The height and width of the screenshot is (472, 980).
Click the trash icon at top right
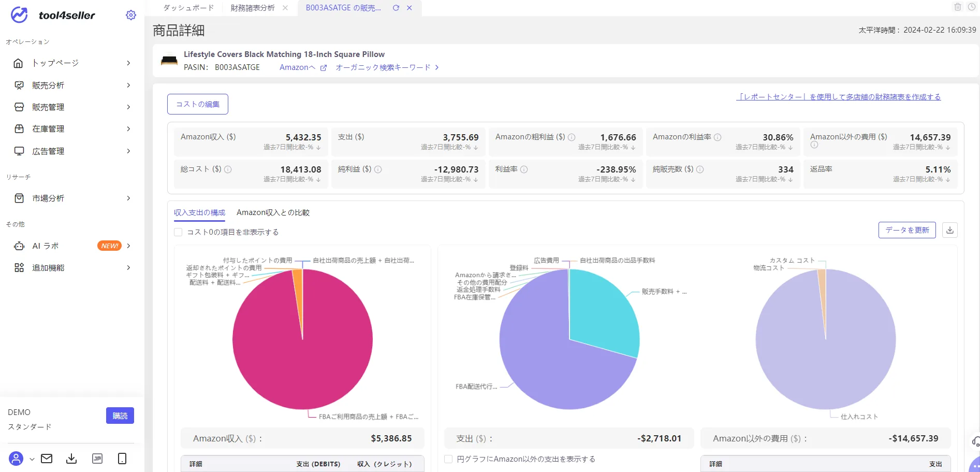pyautogui.click(x=958, y=7)
